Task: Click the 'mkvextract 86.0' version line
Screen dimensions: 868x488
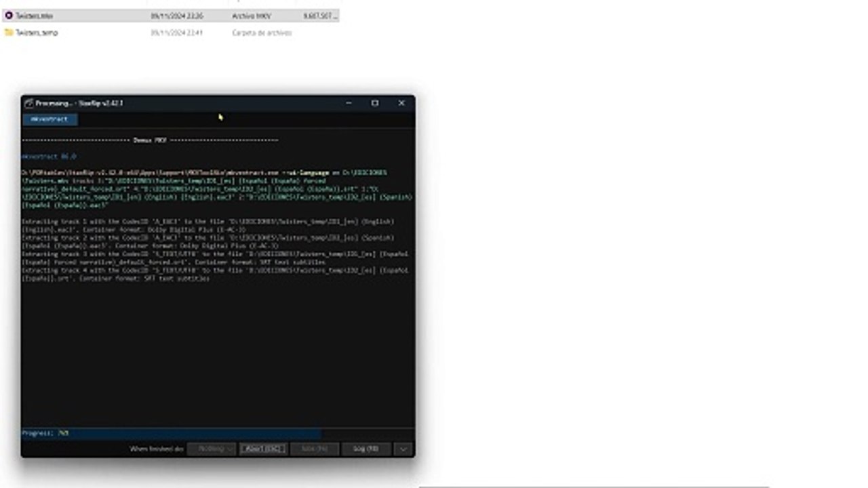Action: click(x=49, y=157)
